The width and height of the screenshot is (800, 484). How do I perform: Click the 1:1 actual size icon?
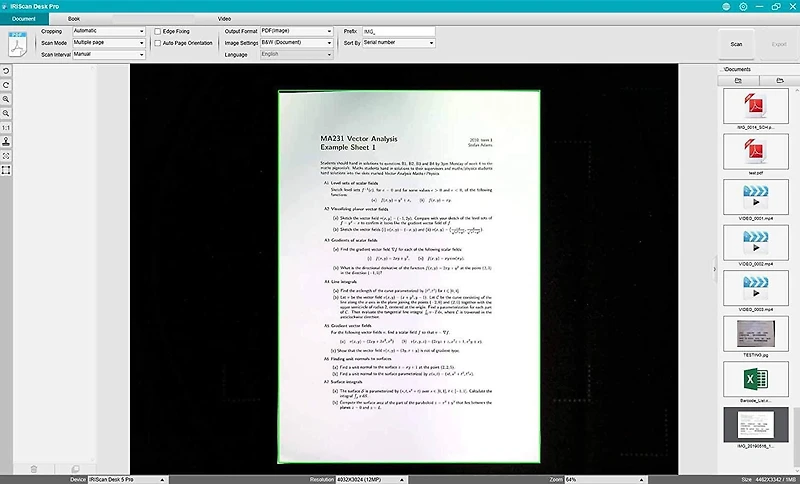pos(7,128)
